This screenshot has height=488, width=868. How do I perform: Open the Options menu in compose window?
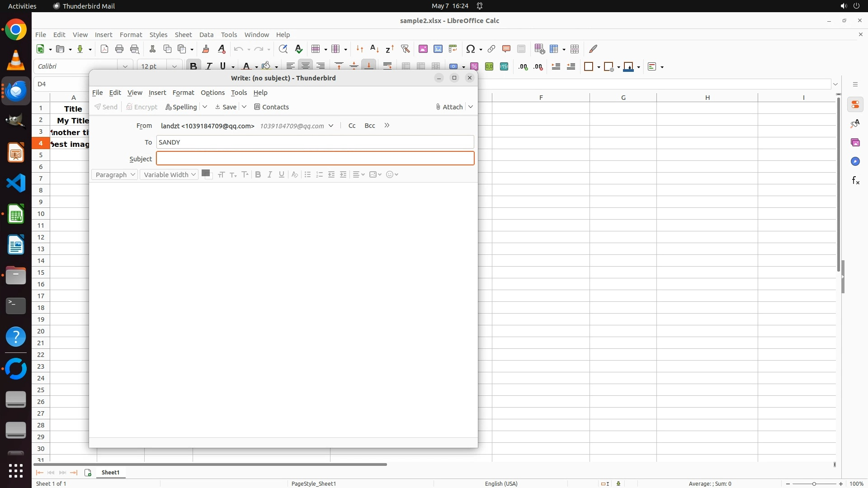click(x=212, y=93)
